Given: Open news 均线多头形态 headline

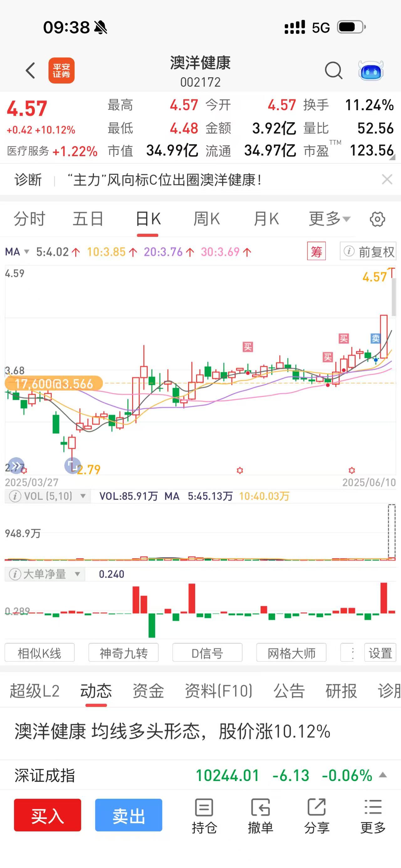Looking at the screenshot, I should 172,732.
